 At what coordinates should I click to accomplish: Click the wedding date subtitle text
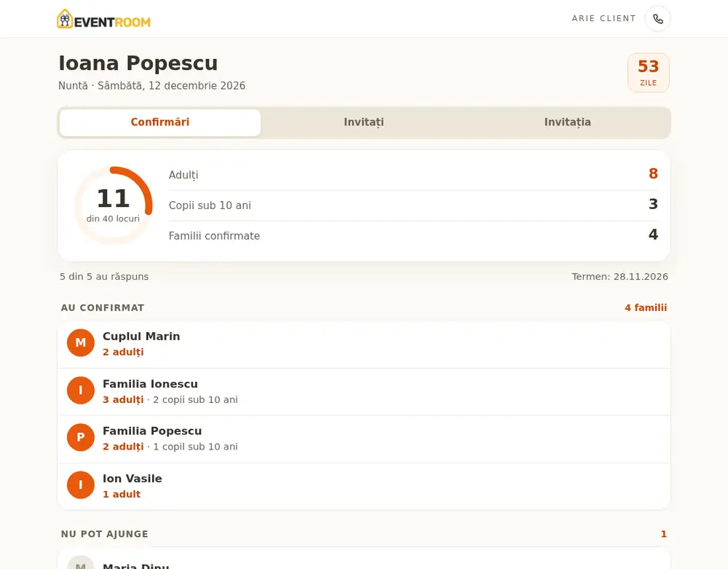click(x=152, y=86)
